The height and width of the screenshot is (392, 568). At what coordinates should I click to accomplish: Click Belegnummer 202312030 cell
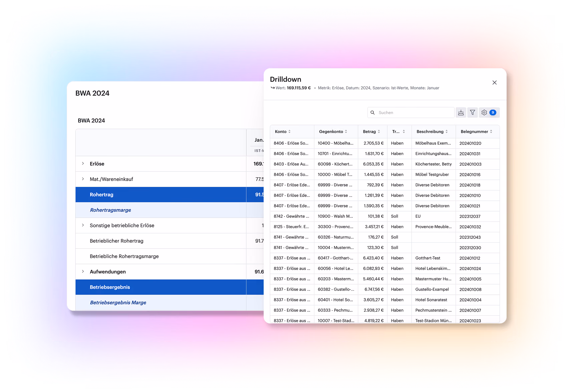pos(478,248)
